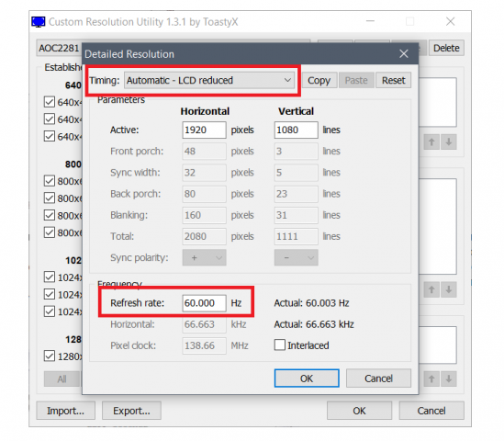Image resolution: width=504 pixels, height=441 pixels.
Task: Uncheck the first 640x resolution checkbox
Action: pyautogui.click(x=50, y=102)
